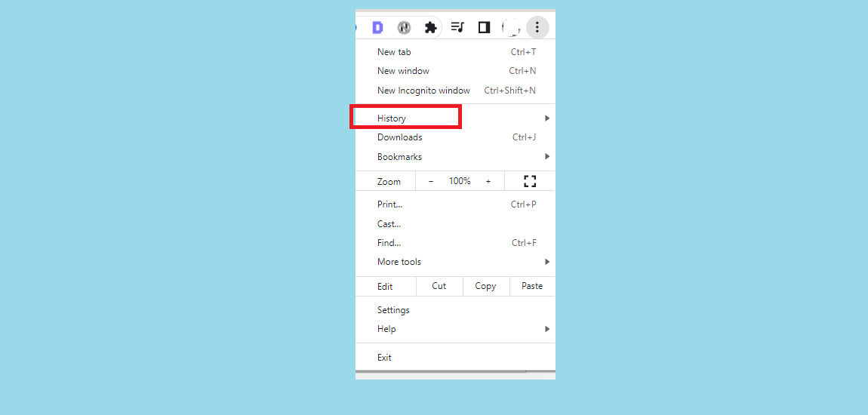Click the gray N extension icon
This screenshot has width=868, height=415.
tap(404, 27)
